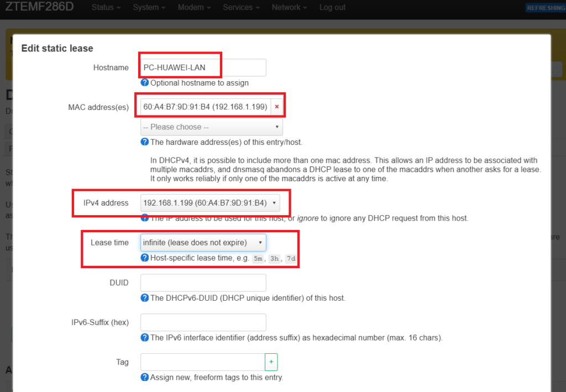
Task: Open the Status menu
Action: click(x=106, y=7)
